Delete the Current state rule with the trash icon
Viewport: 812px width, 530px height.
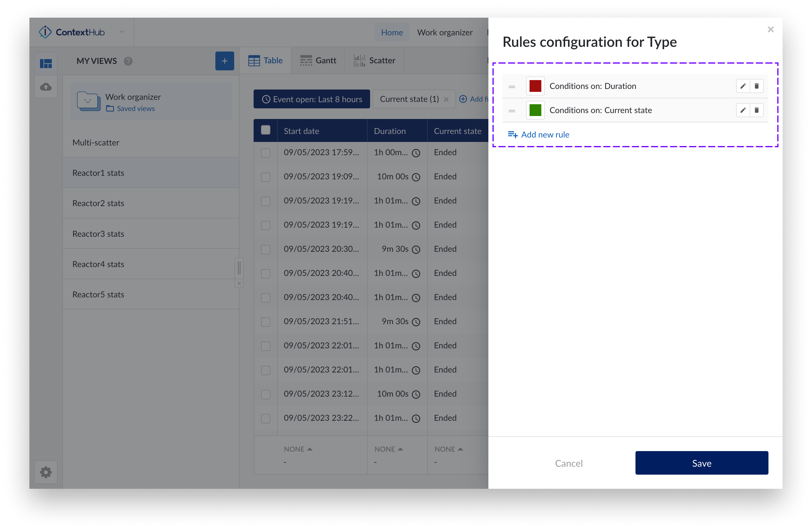(x=757, y=110)
